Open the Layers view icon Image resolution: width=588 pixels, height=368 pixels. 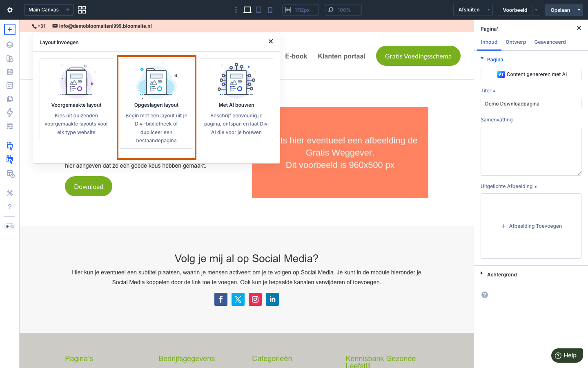pyautogui.click(x=10, y=45)
